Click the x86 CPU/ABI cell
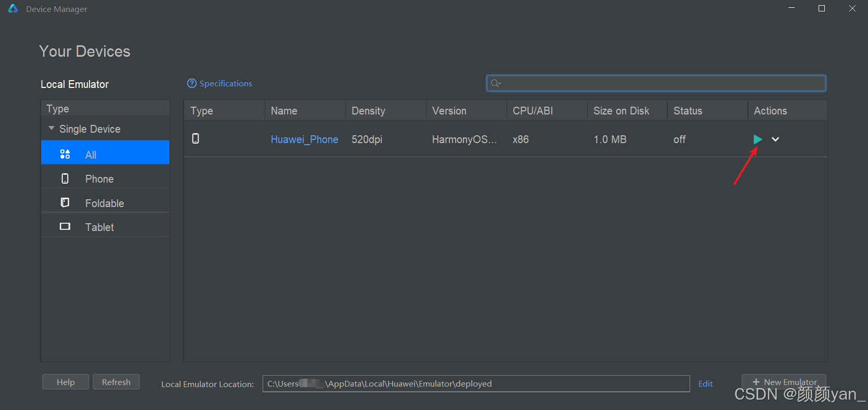This screenshot has height=410, width=868. 521,139
